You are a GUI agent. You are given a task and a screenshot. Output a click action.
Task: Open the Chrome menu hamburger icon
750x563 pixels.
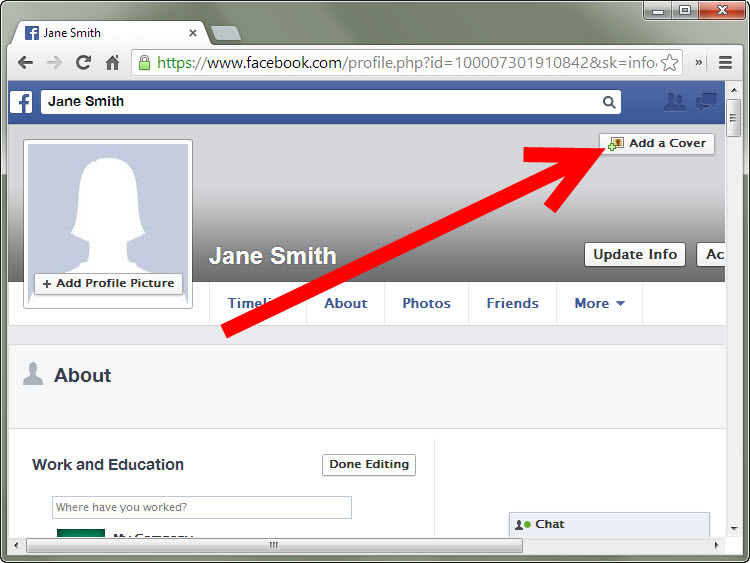click(x=726, y=63)
